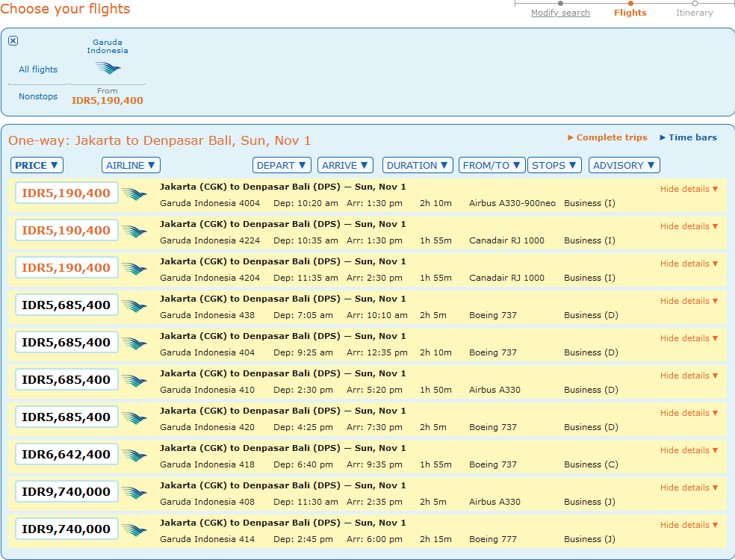This screenshot has width=735, height=560.
Task: Click the Garuda Indonesia logo in filter panel
Action: tap(108, 69)
